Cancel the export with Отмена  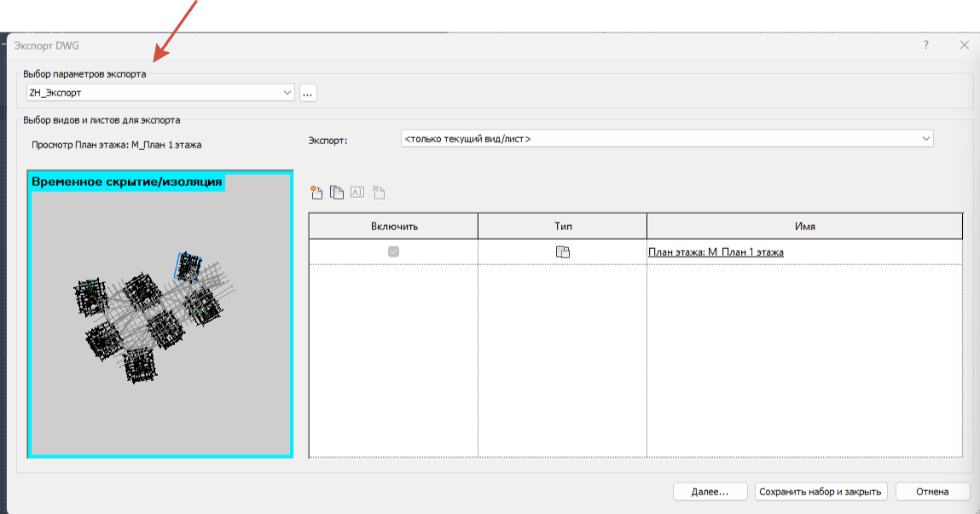point(932,492)
